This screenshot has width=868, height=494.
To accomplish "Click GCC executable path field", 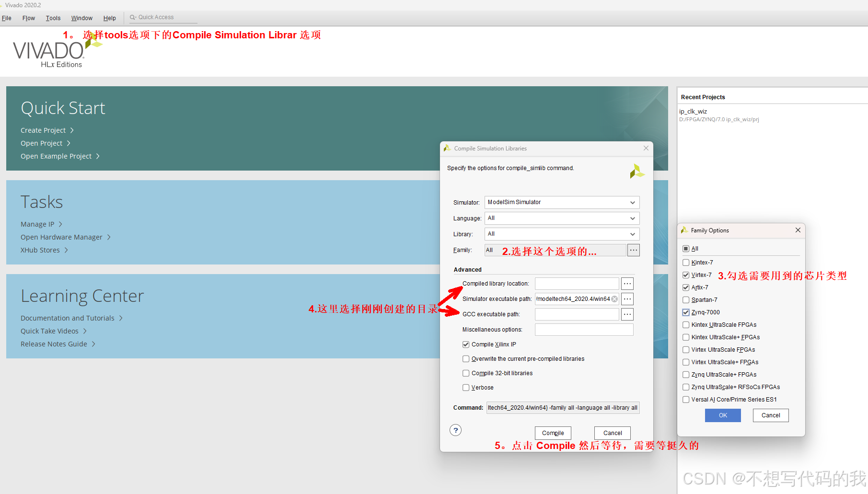I will pyautogui.click(x=577, y=314).
